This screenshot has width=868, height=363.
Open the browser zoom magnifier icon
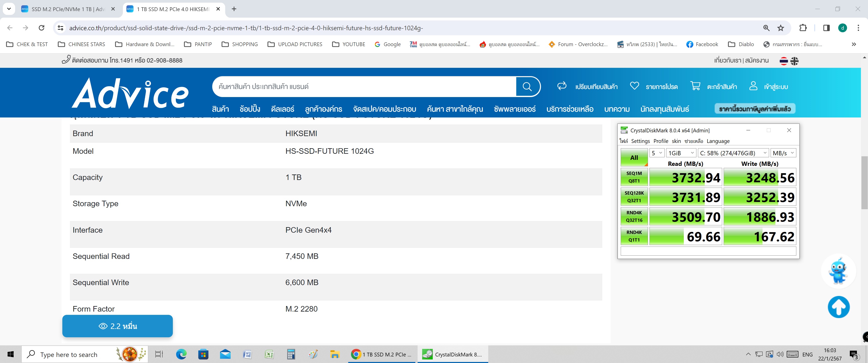(766, 28)
